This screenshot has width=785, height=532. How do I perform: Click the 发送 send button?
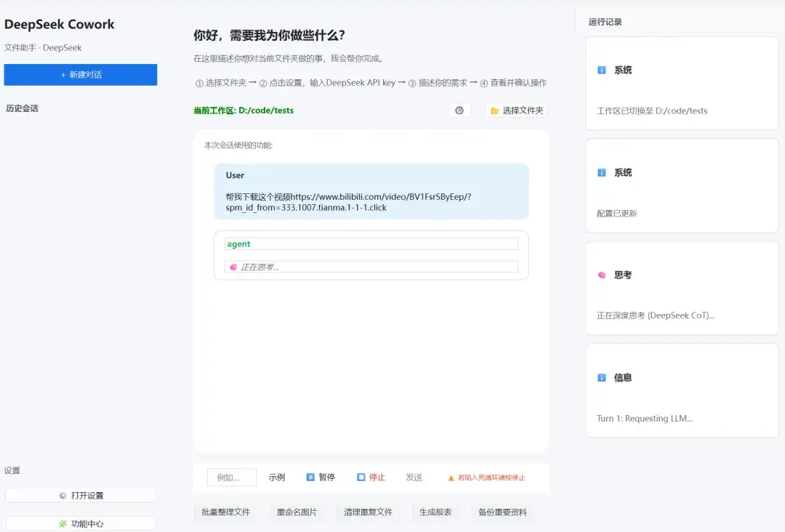pyautogui.click(x=414, y=477)
